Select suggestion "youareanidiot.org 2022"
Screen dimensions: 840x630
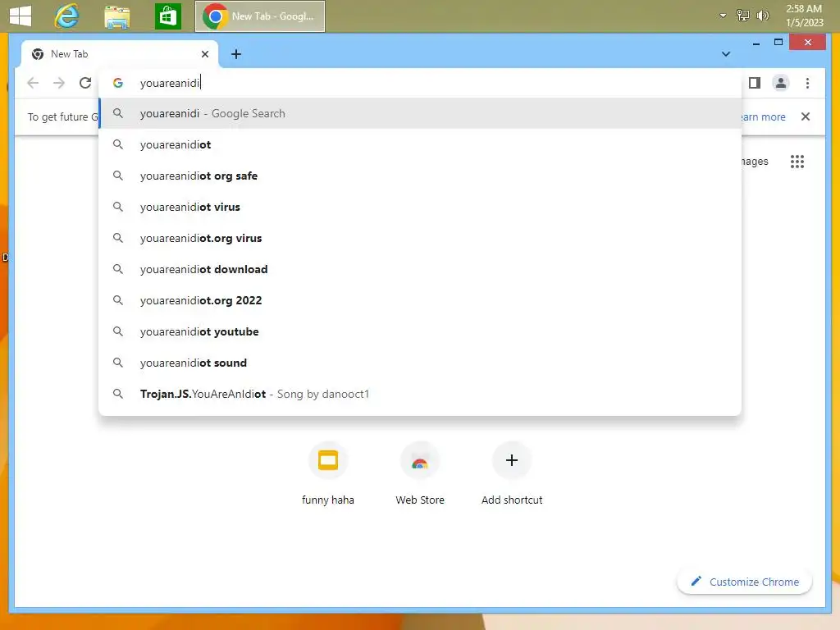(x=420, y=300)
